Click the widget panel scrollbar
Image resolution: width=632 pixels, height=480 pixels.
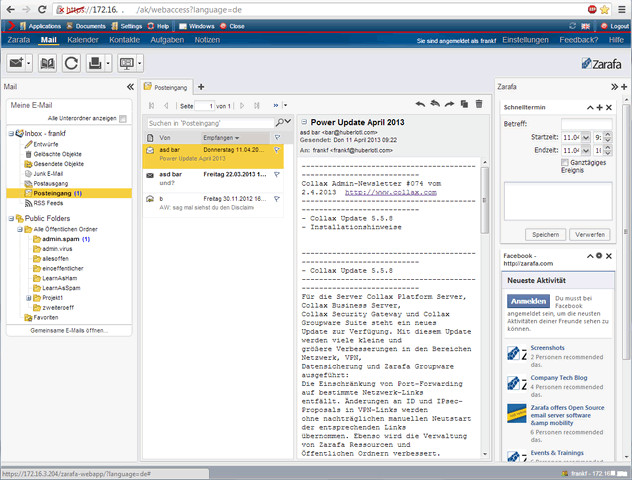click(626, 232)
